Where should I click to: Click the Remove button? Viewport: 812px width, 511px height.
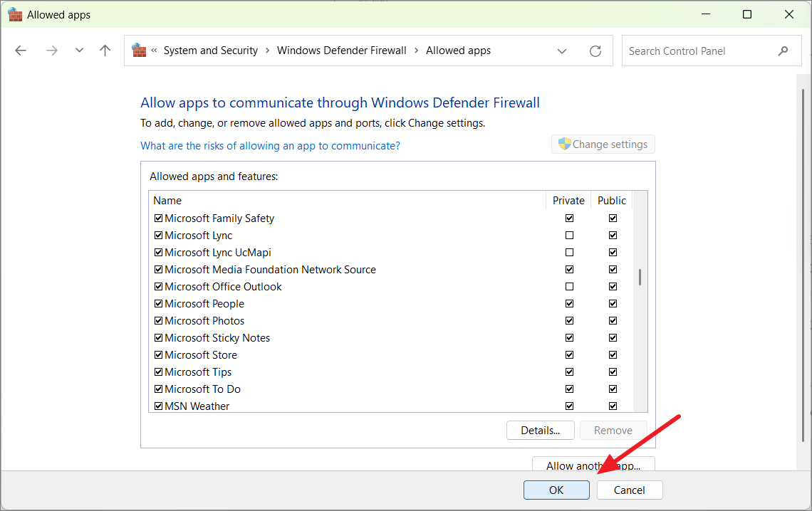click(x=613, y=431)
